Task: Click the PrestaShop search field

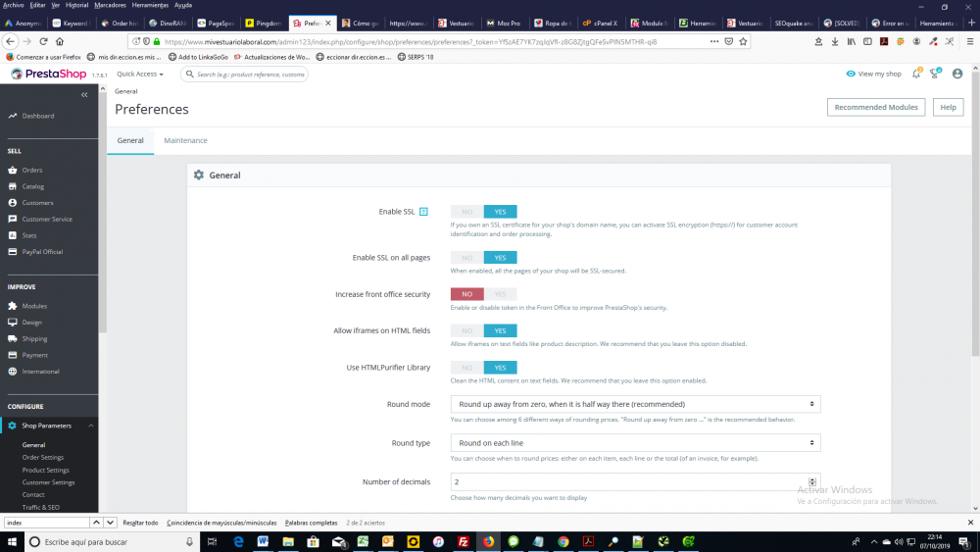Action: 244,74
